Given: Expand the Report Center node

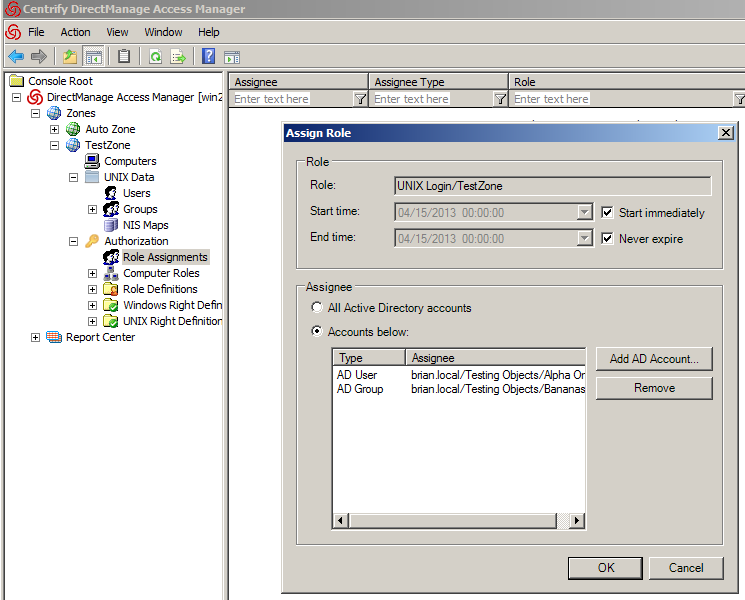Looking at the screenshot, I should point(36,337).
